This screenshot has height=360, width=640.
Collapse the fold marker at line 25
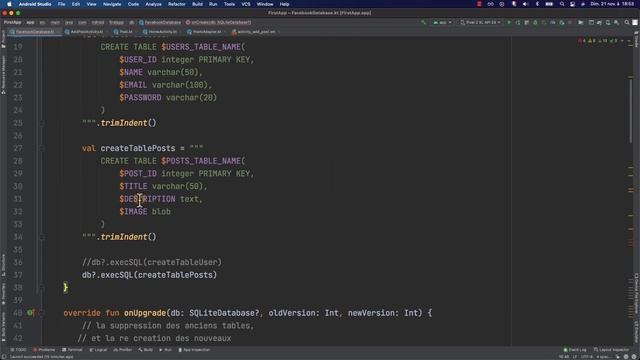[42, 123]
